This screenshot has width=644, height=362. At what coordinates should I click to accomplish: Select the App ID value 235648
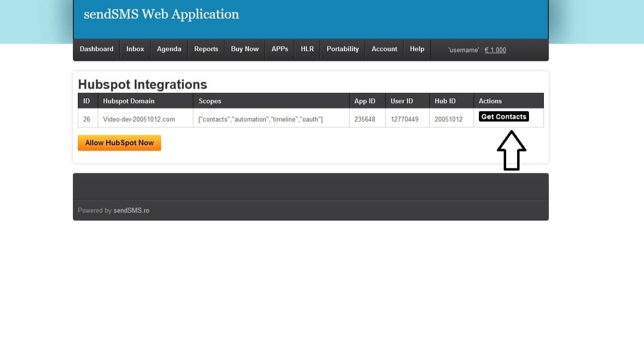tap(365, 119)
